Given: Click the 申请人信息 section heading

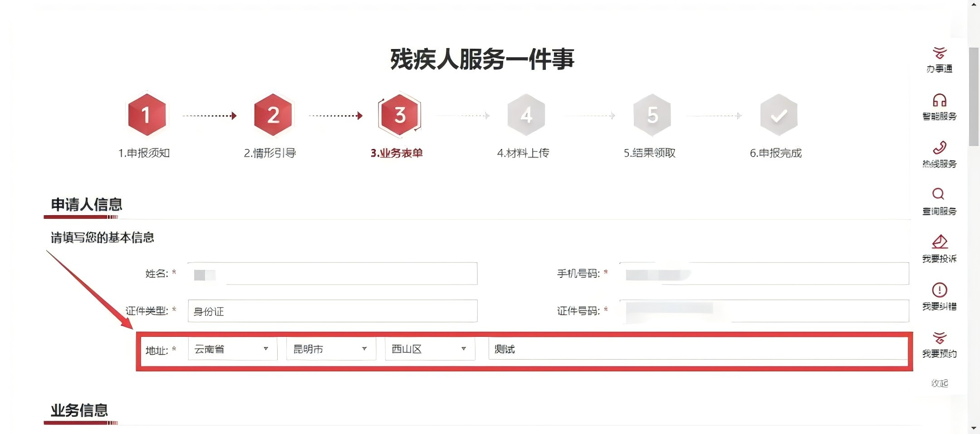Looking at the screenshot, I should point(86,204).
